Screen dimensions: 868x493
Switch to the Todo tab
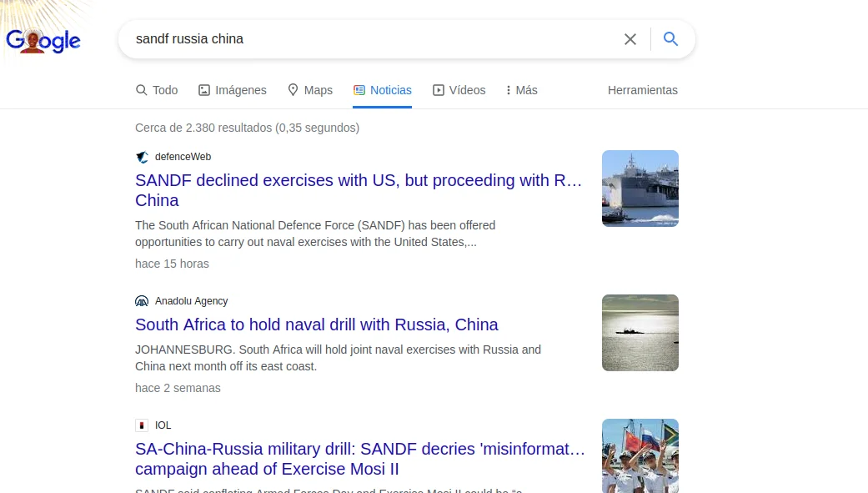(157, 90)
